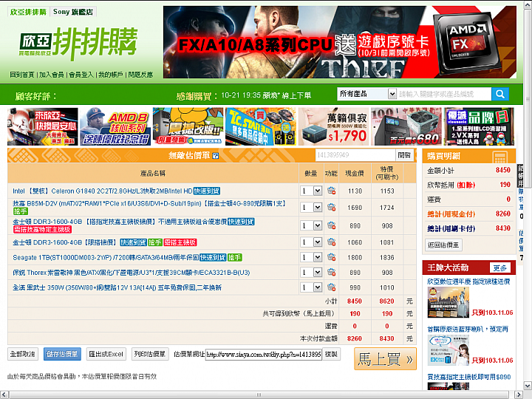
Task: Click the 開啟 button next to the quote number
Action: (x=404, y=155)
